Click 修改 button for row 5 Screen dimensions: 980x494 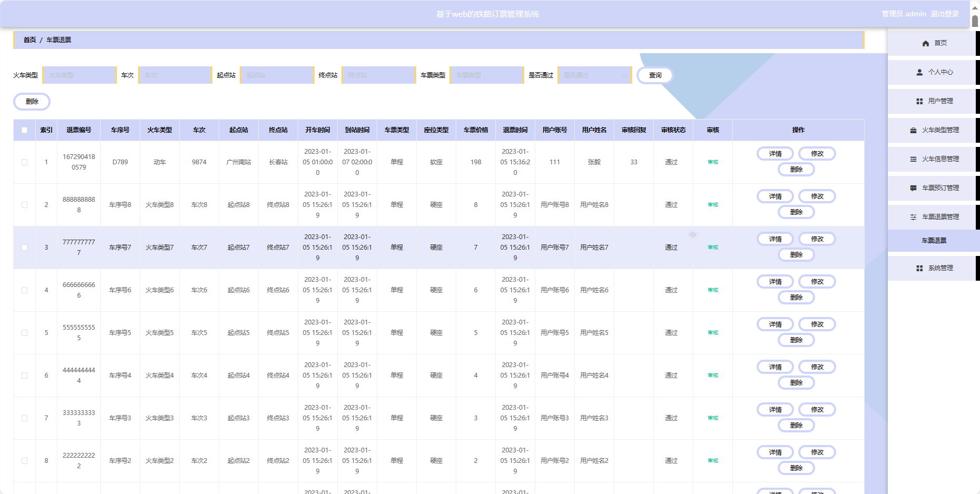tap(817, 324)
